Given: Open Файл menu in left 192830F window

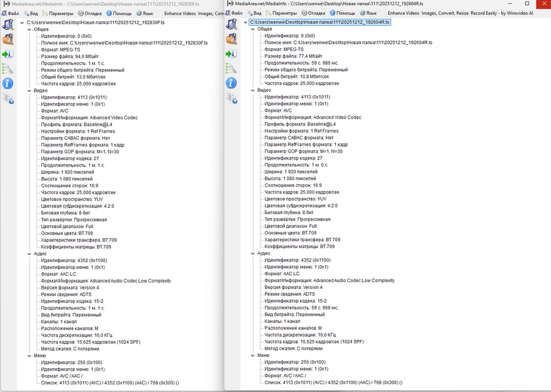Looking at the screenshot, I should pos(10,13).
